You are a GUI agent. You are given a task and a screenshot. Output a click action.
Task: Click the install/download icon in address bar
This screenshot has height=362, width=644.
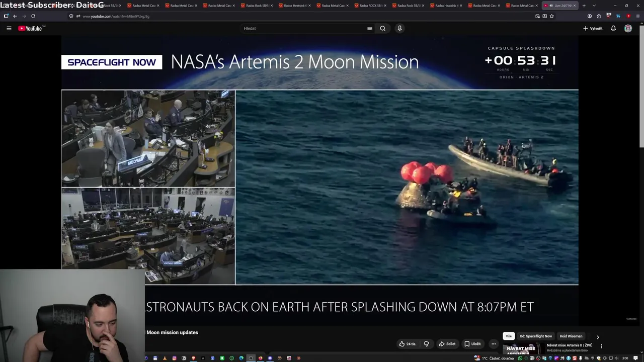point(545,16)
